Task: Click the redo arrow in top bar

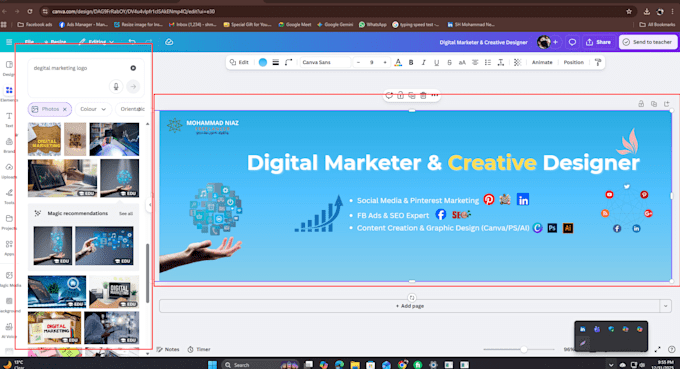Action: tap(149, 42)
